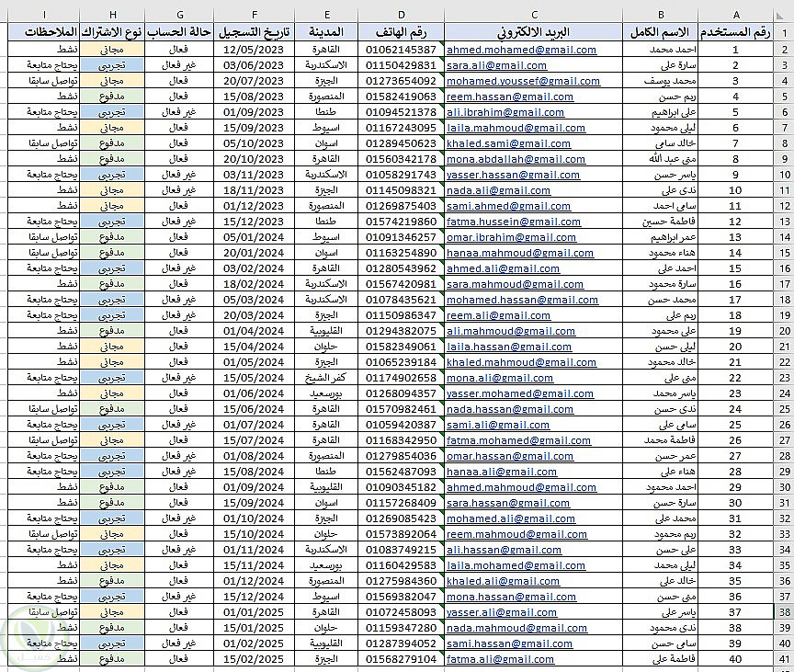Select date cell 20/07/2023
This screenshot has width=794, height=672.
coord(255,81)
